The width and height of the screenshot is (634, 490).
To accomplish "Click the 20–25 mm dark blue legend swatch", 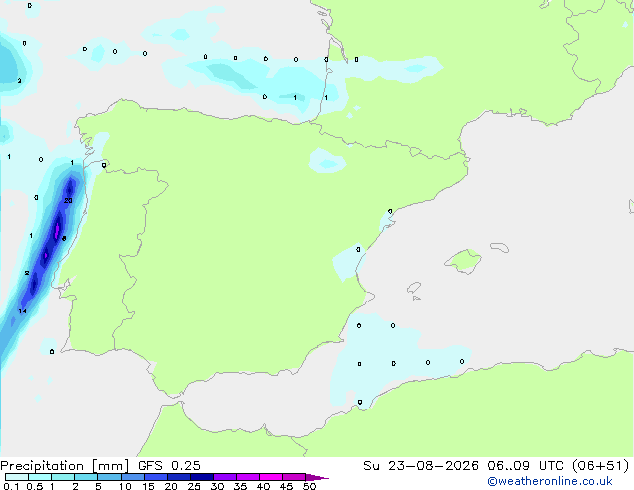I will point(178,477).
